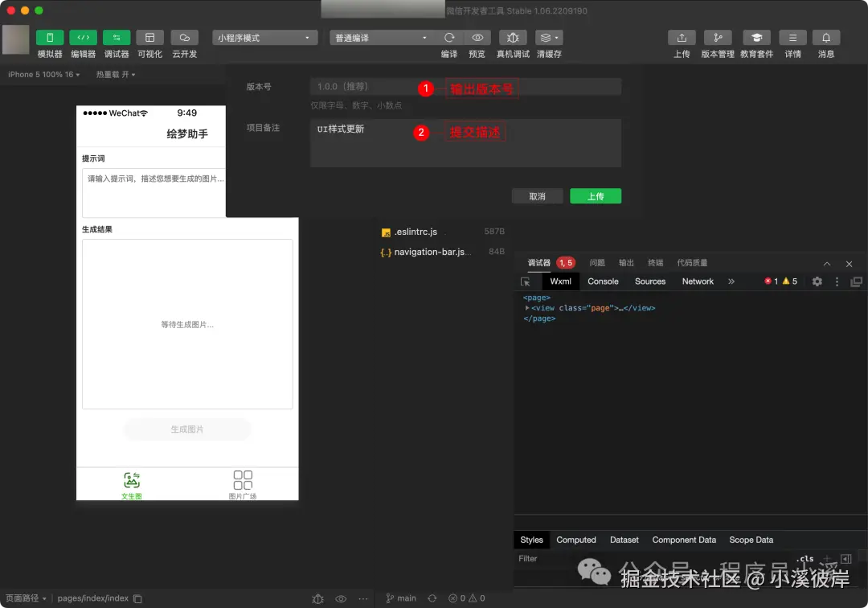Click the 取消 cancel button
The image size is (868, 608).
537,195
